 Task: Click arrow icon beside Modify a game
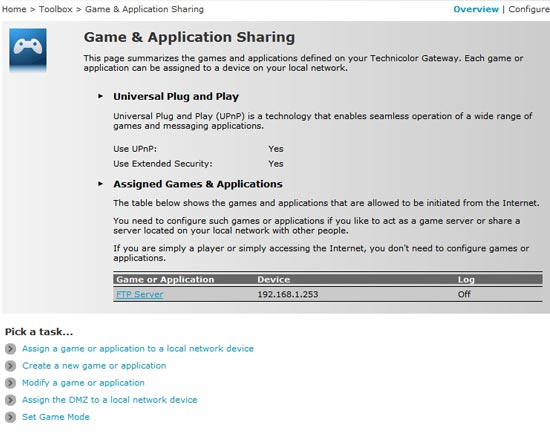[11, 383]
